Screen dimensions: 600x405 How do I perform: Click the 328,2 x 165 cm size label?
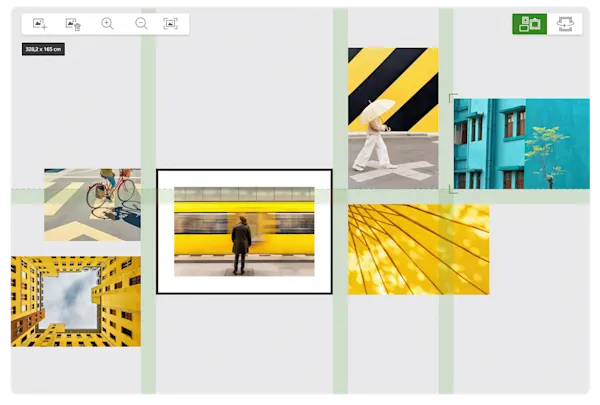(43, 49)
